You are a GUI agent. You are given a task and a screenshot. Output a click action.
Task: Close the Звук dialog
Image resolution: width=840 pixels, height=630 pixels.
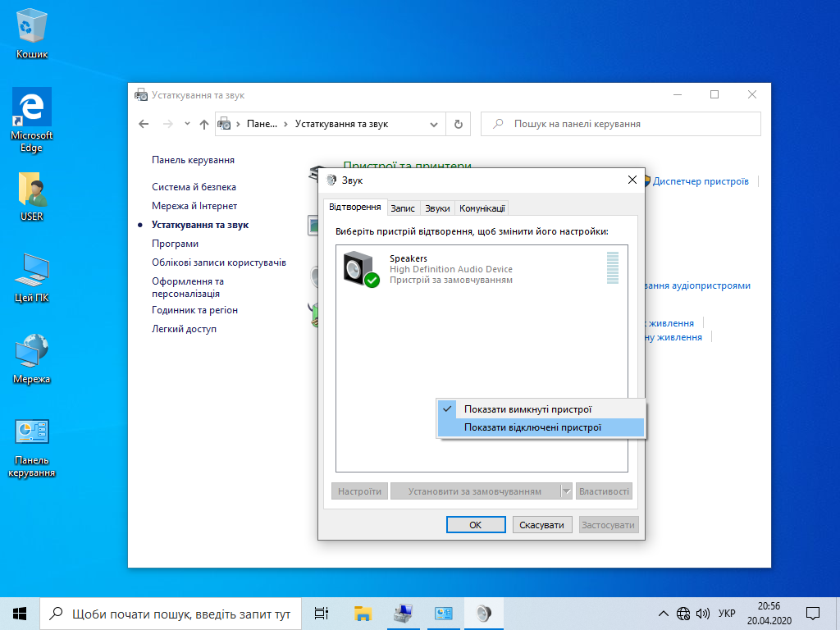632,180
